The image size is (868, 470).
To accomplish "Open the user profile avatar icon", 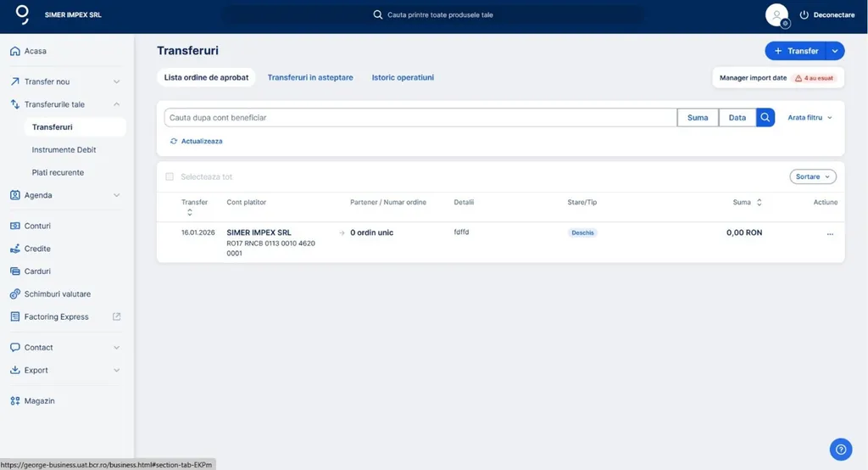I will pos(776,14).
